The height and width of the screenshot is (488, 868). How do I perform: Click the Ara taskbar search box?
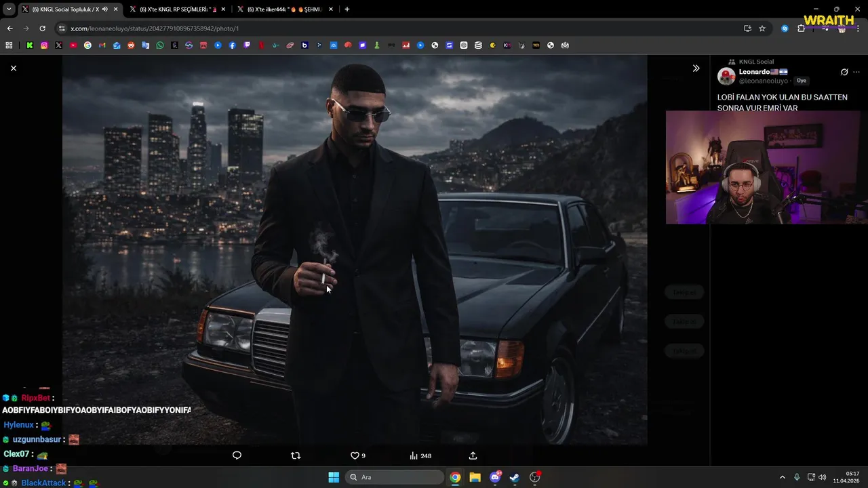395,477
